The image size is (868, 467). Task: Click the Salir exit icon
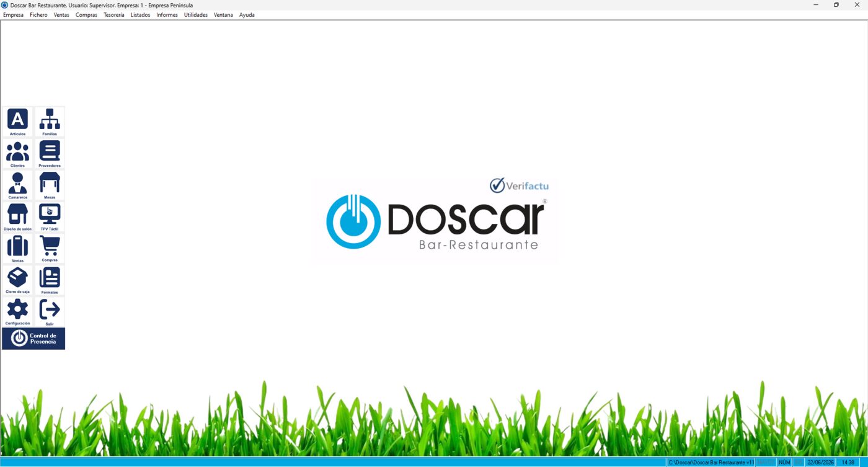tap(50, 312)
